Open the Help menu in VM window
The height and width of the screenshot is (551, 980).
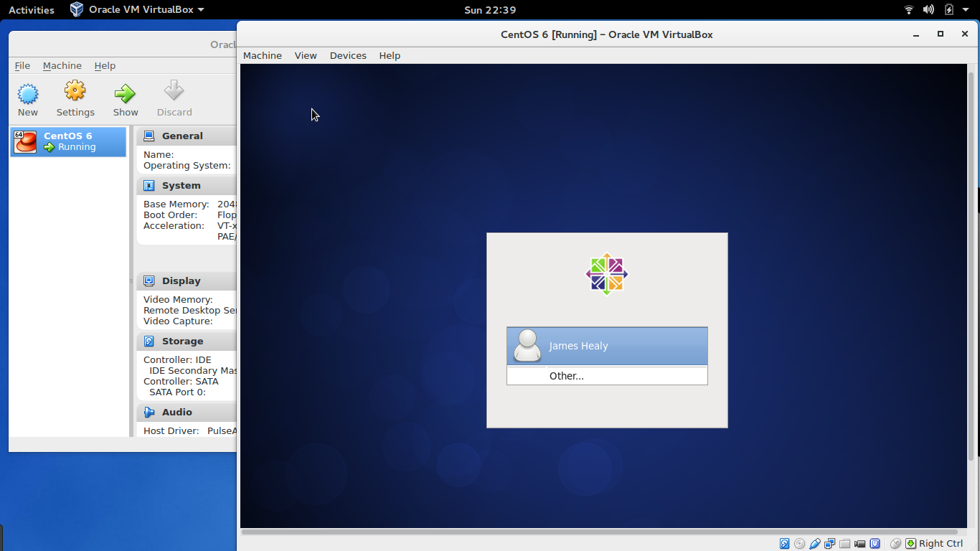pyautogui.click(x=390, y=55)
